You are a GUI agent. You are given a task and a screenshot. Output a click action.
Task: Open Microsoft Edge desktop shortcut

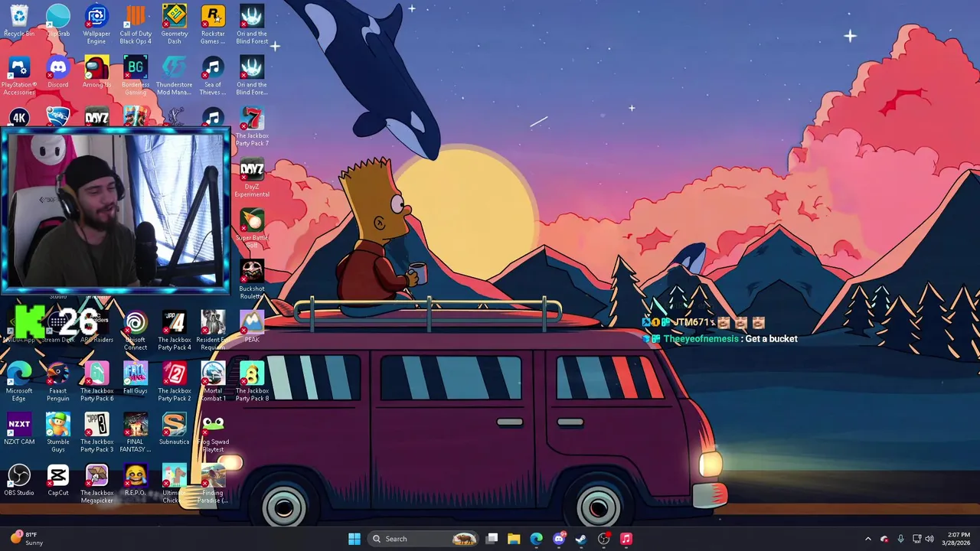(x=19, y=383)
